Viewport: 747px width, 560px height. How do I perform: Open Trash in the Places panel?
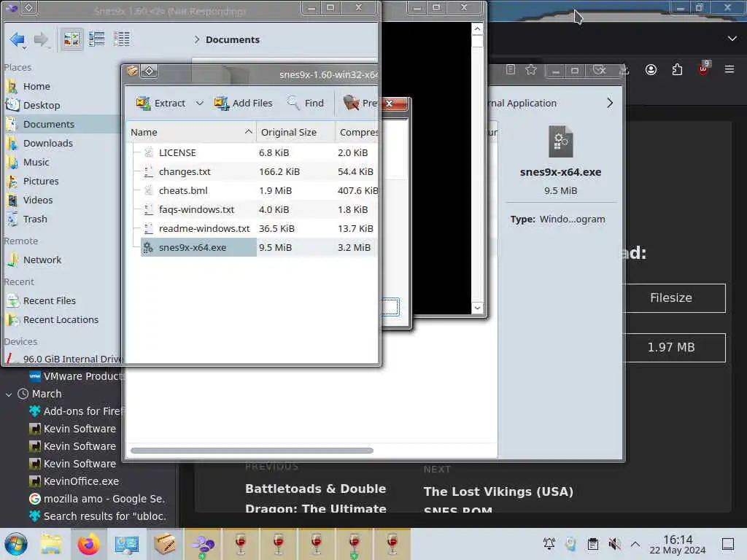(x=35, y=219)
